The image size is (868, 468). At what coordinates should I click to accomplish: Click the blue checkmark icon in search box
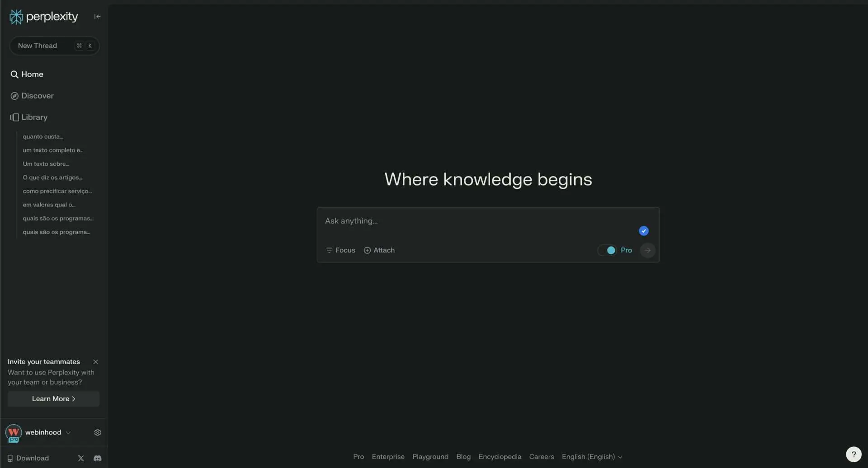(643, 231)
